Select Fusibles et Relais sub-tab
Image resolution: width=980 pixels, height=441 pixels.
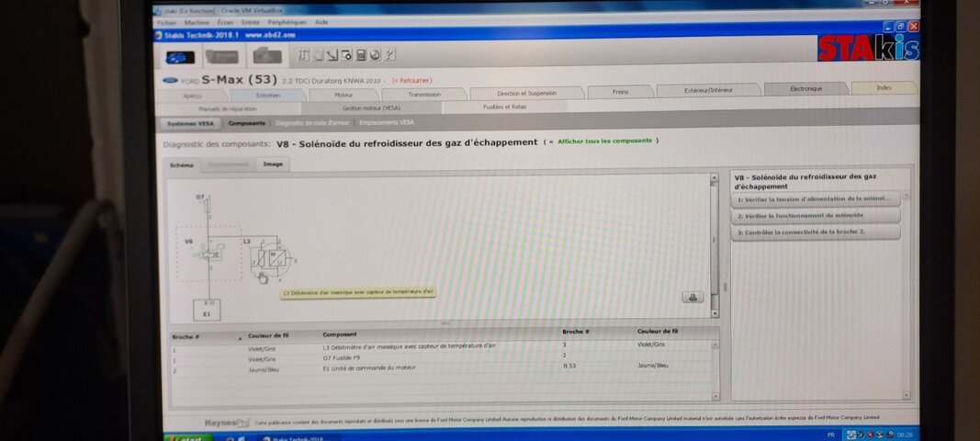[x=504, y=107]
